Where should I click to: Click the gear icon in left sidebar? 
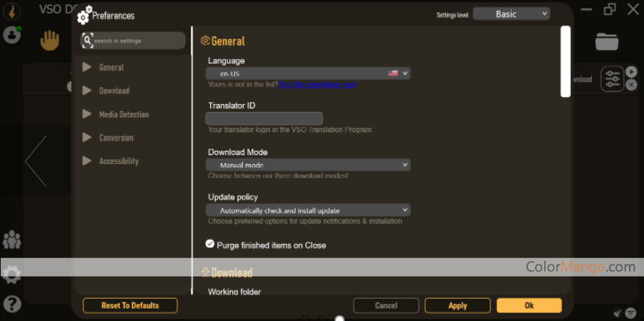[x=11, y=274]
